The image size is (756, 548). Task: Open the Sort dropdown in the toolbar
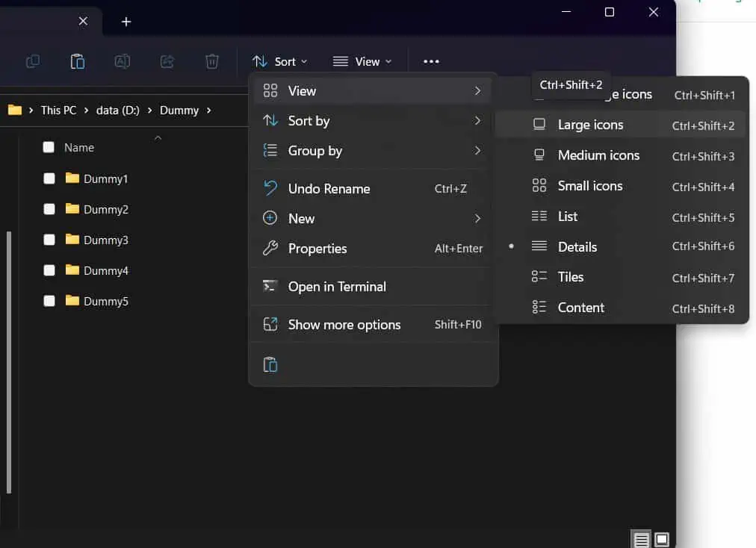280,61
